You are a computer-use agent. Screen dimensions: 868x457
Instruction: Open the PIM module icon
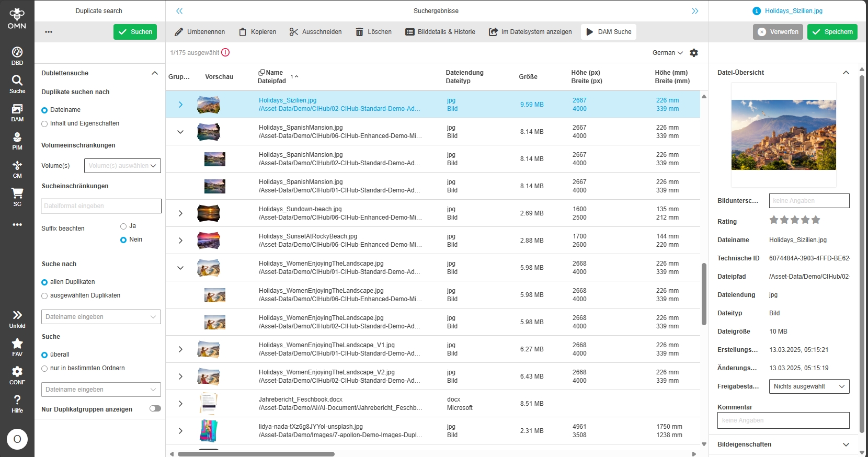pos(17,141)
